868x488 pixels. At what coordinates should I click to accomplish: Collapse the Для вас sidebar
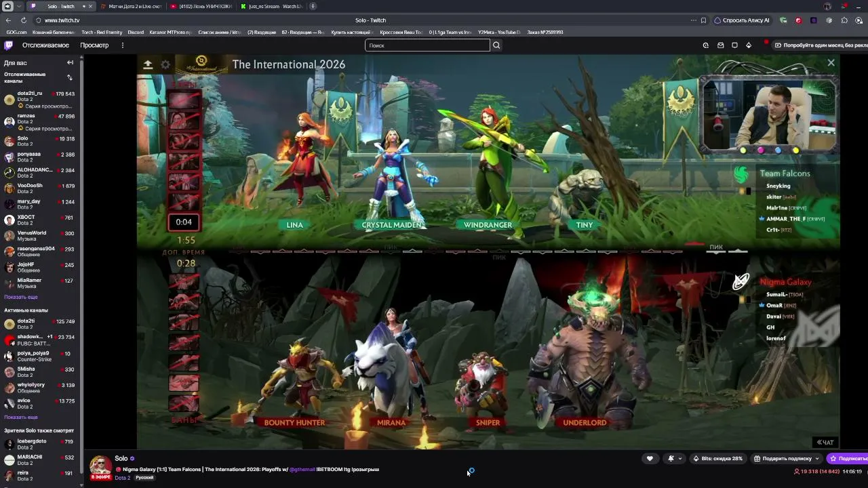pyautogui.click(x=70, y=62)
